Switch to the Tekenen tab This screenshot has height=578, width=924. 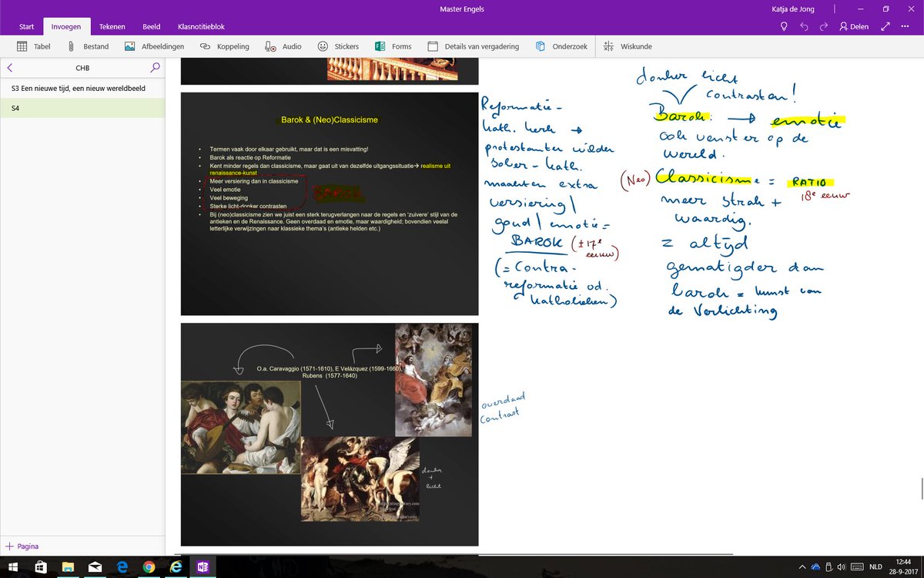click(112, 26)
